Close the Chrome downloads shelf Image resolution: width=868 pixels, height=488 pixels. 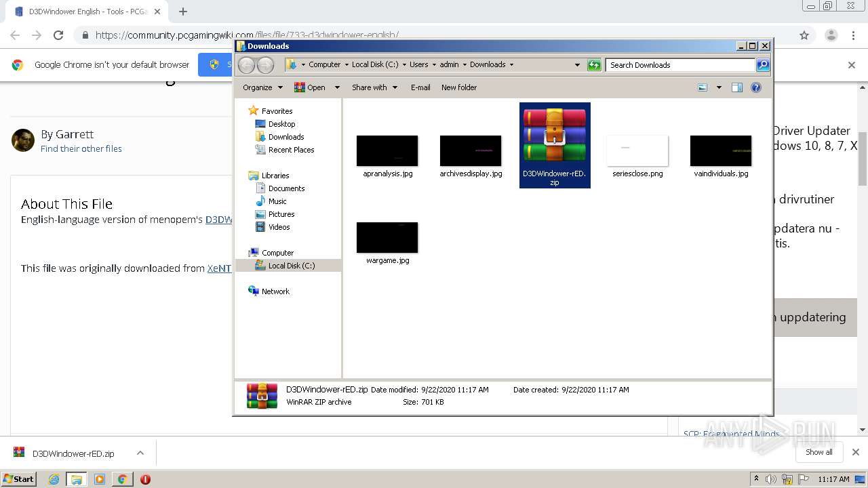pos(856,452)
